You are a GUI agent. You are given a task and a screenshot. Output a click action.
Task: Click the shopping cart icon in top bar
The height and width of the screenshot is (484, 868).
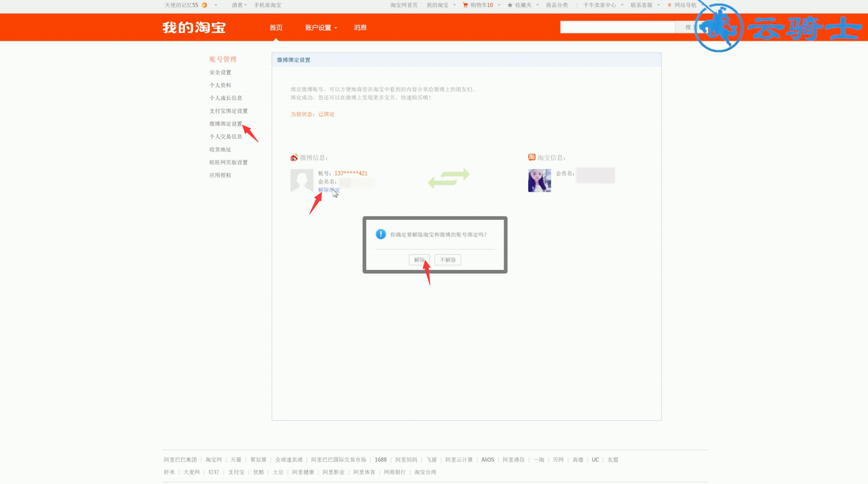pos(465,5)
